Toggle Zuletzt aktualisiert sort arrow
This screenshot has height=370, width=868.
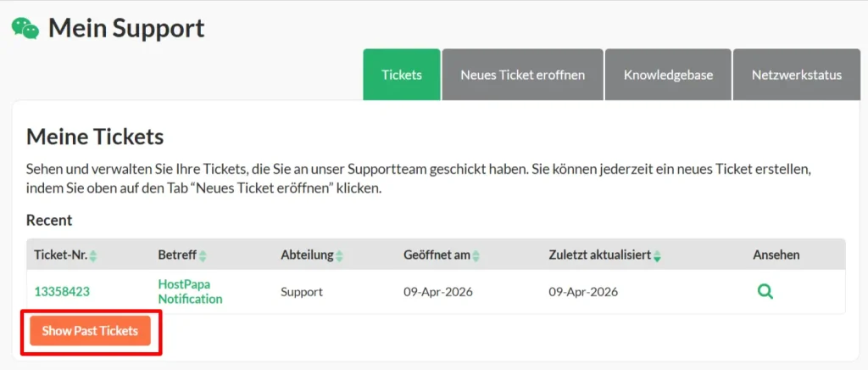point(657,255)
